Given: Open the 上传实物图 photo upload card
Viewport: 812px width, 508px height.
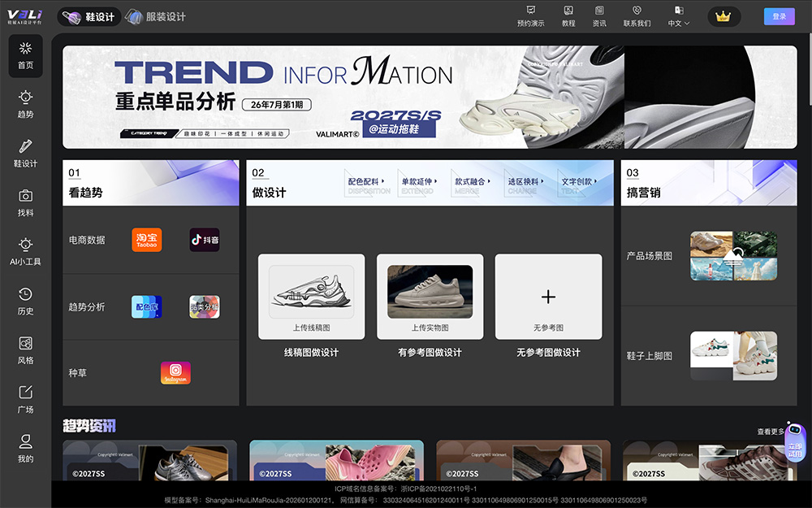Looking at the screenshot, I should point(430,297).
